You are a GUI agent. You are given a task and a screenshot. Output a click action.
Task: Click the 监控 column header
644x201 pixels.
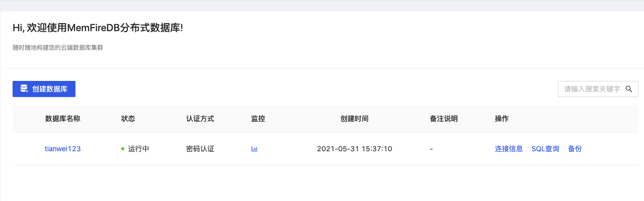pyautogui.click(x=258, y=119)
